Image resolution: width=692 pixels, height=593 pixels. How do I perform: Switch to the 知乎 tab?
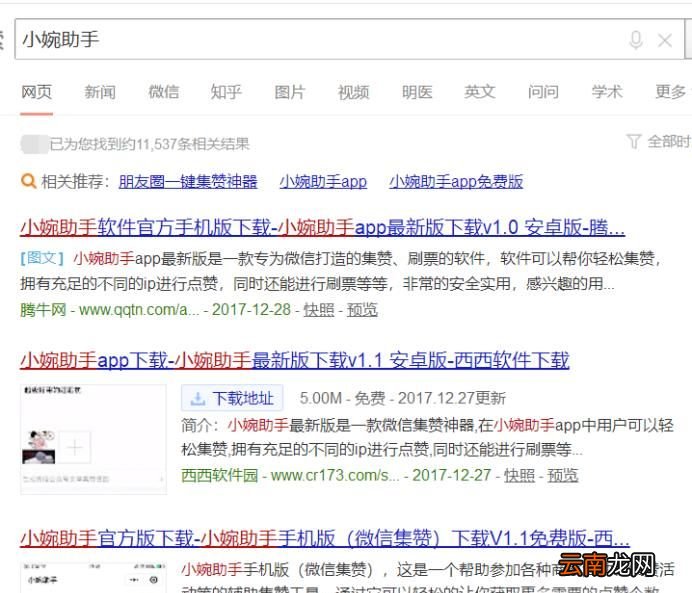[x=226, y=92]
